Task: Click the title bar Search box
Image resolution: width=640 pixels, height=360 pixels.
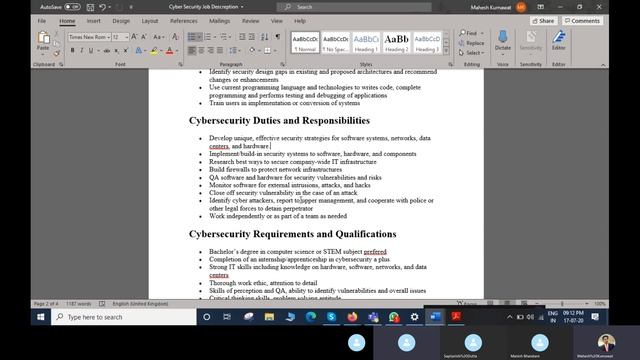Action: point(354,7)
